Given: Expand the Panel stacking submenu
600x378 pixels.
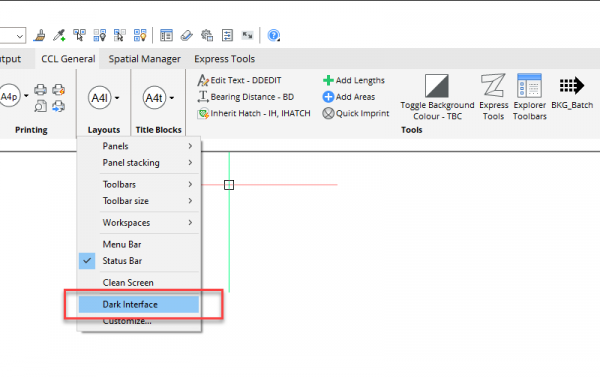Looking at the screenshot, I should pyautogui.click(x=139, y=163).
